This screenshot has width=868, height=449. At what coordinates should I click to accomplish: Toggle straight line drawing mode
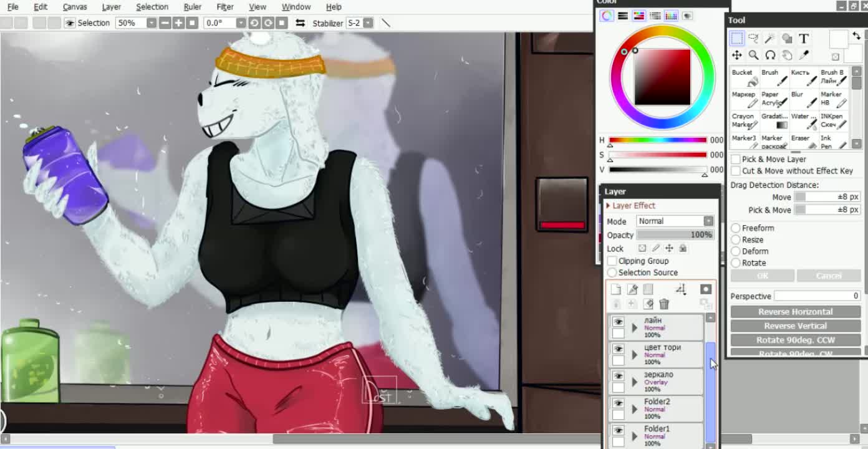386,23
